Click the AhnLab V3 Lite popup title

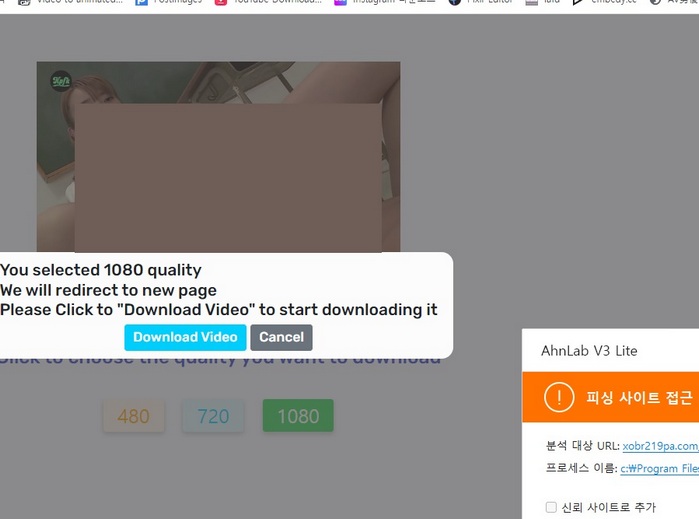click(x=589, y=350)
